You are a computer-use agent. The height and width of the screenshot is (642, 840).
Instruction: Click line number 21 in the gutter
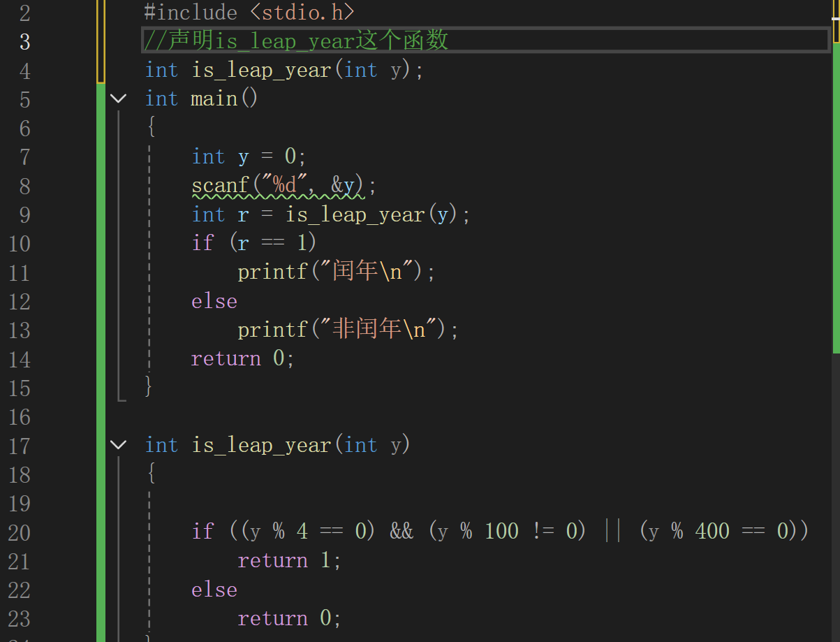point(20,562)
